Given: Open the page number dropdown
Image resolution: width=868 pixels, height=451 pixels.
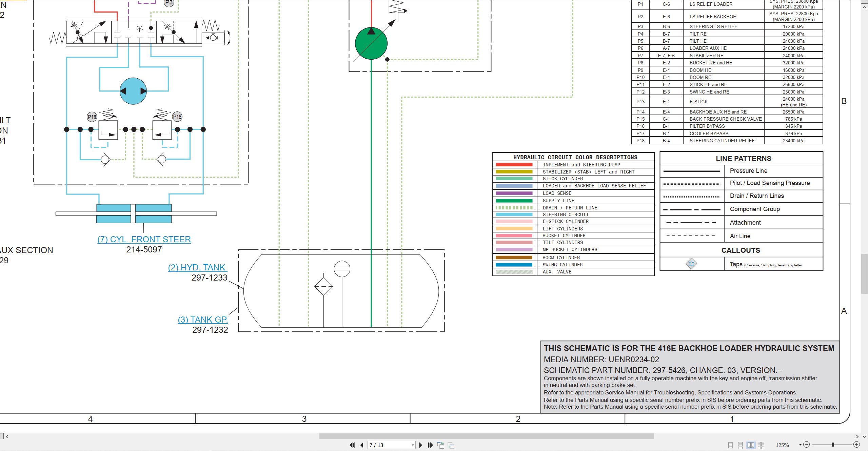Looking at the screenshot, I should pyautogui.click(x=413, y=445).
